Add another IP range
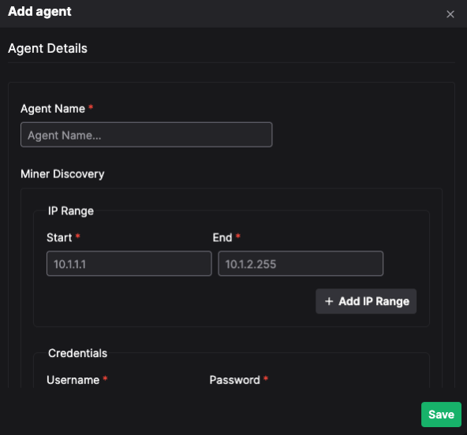 click(366, 301)
